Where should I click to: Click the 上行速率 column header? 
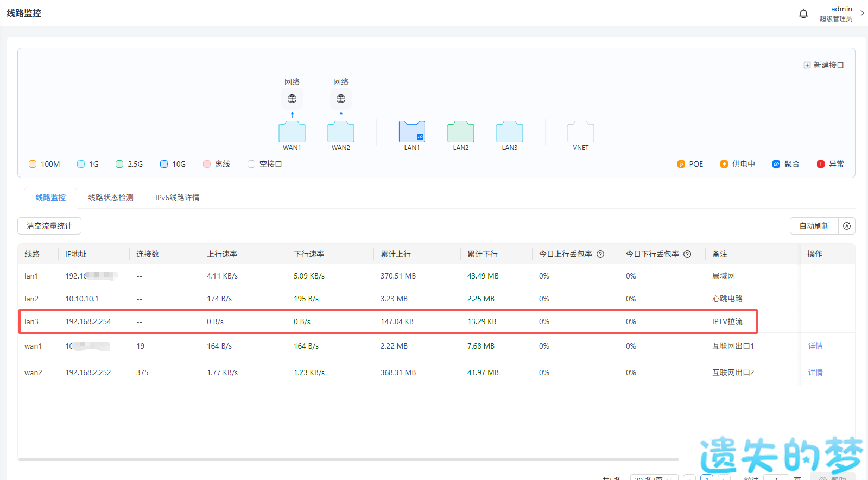tap(222, 254)
